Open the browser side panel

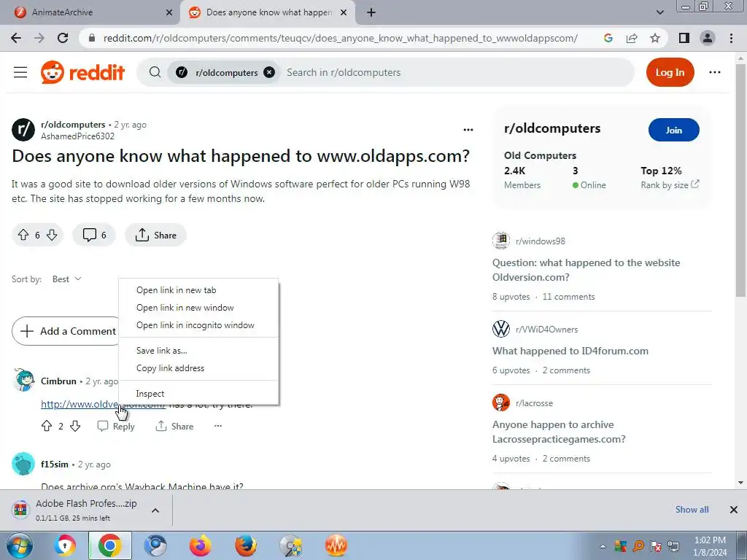pos(684,38)
